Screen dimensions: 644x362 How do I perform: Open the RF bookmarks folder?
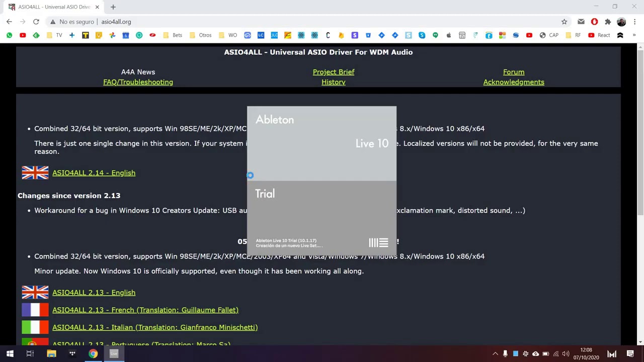click(573, 35)
